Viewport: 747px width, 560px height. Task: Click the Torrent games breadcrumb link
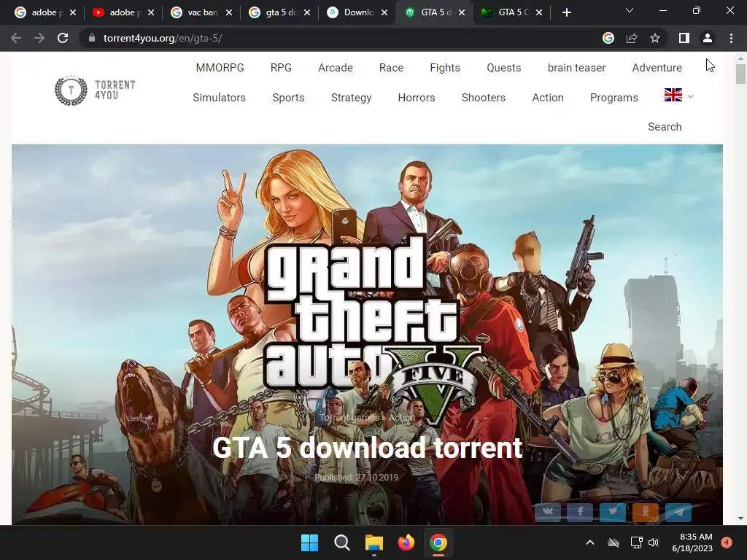coord(349,418)
